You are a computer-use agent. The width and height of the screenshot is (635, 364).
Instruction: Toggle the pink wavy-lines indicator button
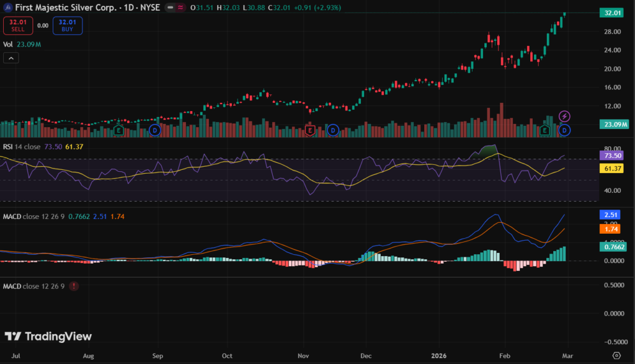coord(181,7)
